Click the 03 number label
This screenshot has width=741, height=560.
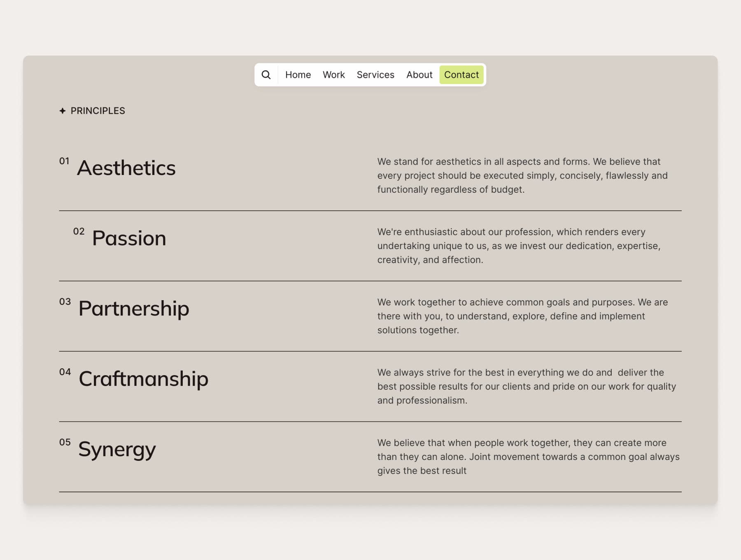coord(65,302)
